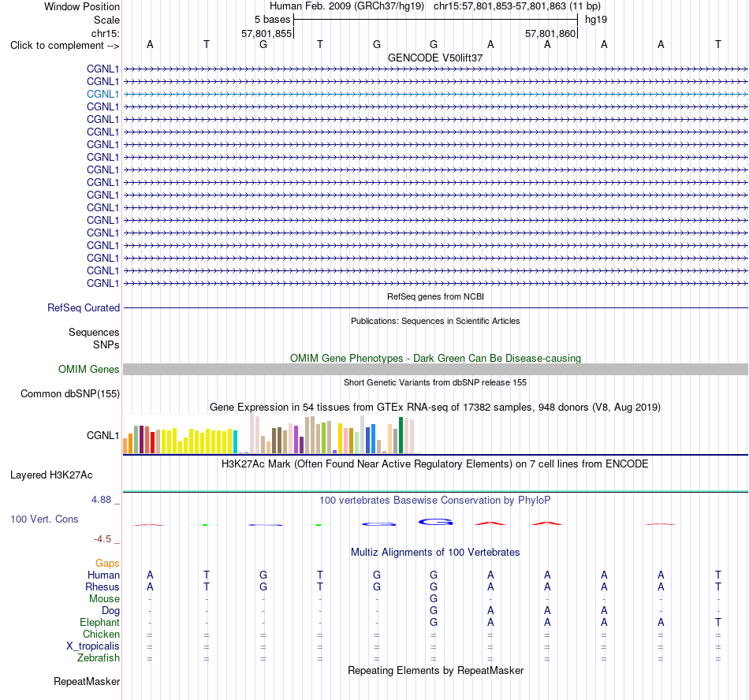Screen dimensions: 749x700
Task: Click the Scale track label
Action: point(106,20)
